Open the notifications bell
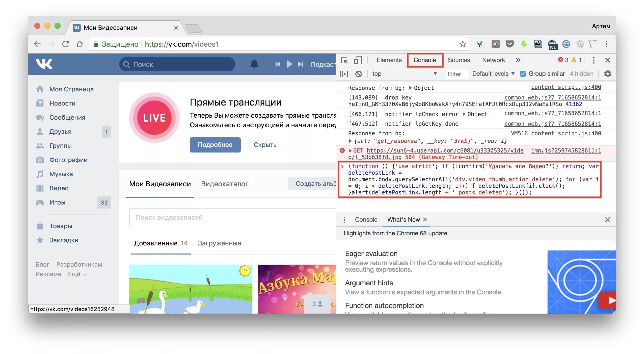 click(x=254, y=64)
